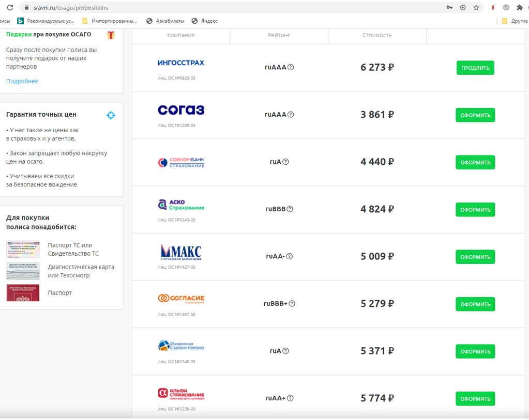Click 'ОФОРМИТЬ' for Согласие at 5 279 ₽
Screen dimensions: 529x420
[x=475, y=304]
